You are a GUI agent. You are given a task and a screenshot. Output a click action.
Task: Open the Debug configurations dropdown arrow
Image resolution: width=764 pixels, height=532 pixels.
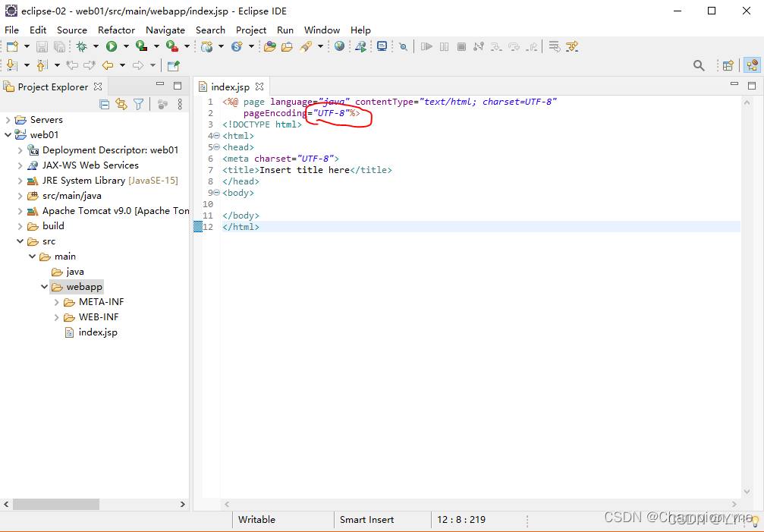point(96,46)
